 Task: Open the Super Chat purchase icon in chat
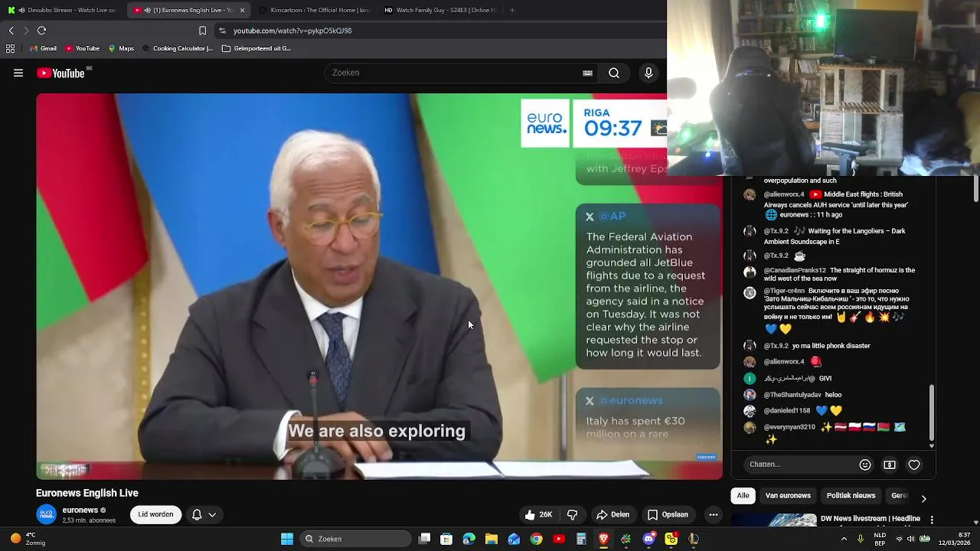[x=890, y=465]
